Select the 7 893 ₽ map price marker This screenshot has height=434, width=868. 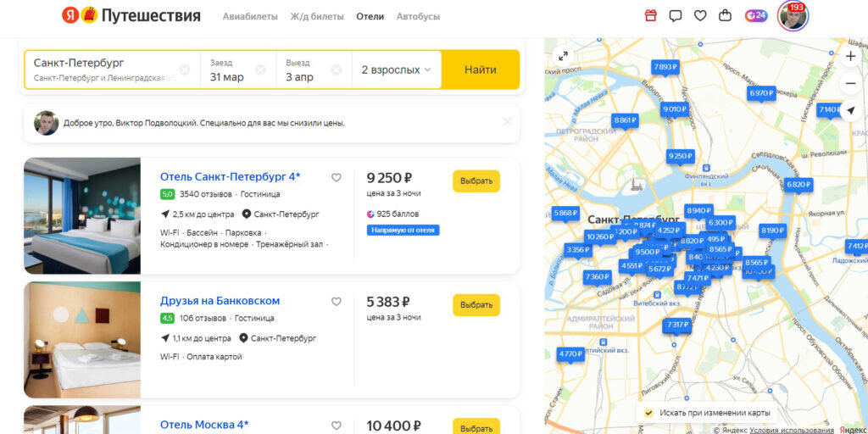[x=665, y=68]
